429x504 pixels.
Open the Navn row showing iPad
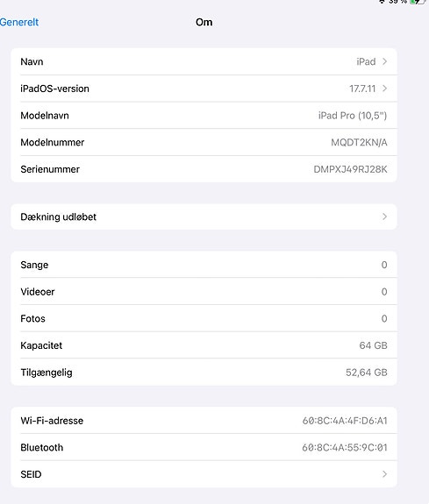(x=204, y=61)
